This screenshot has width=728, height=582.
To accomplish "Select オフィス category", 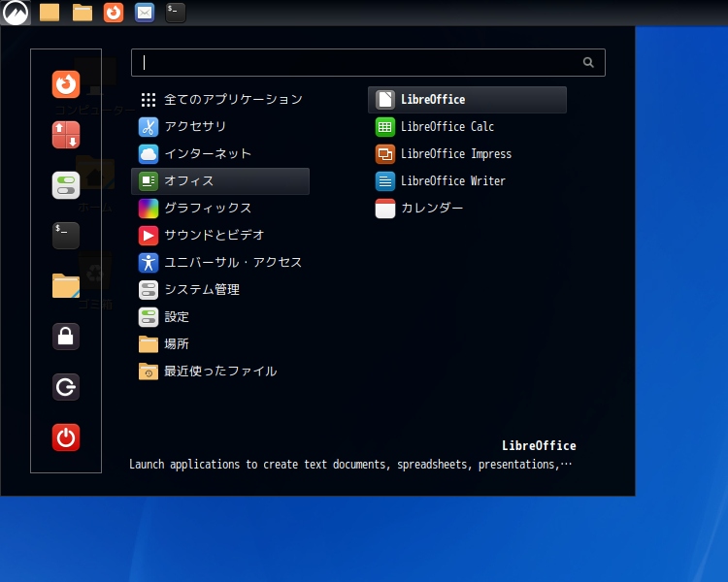I will [x=220, y=181].
